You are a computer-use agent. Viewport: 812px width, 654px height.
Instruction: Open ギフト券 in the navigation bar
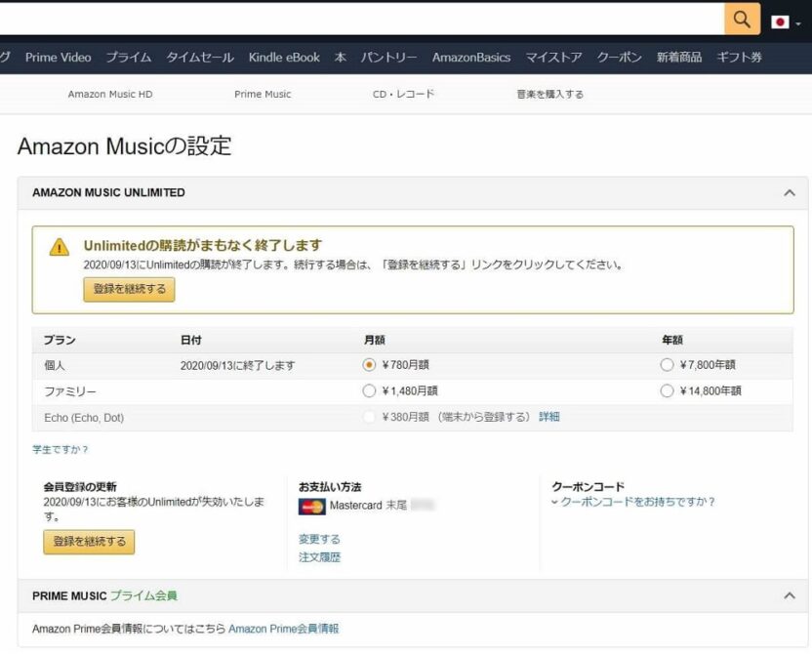click(739, 58)
